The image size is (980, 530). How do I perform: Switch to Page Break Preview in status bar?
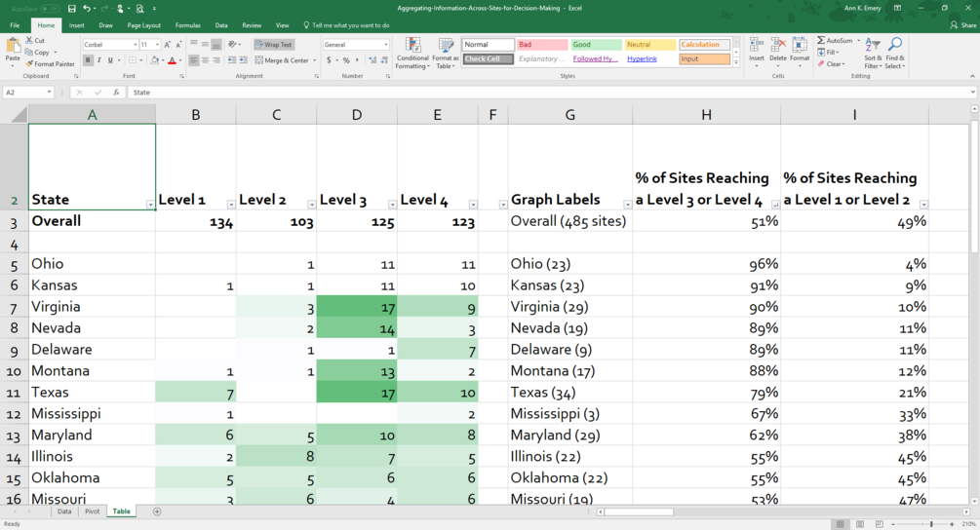880,524
